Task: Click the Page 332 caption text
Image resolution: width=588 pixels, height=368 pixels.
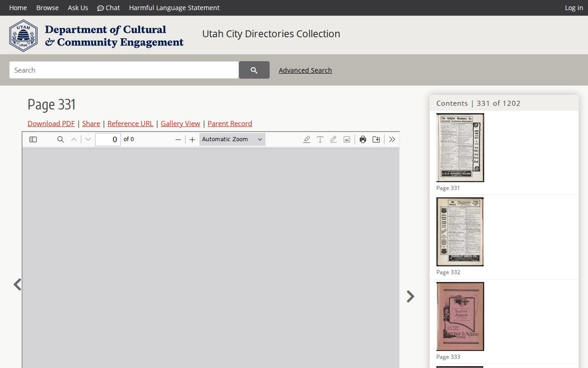Action: coord(448,272)
